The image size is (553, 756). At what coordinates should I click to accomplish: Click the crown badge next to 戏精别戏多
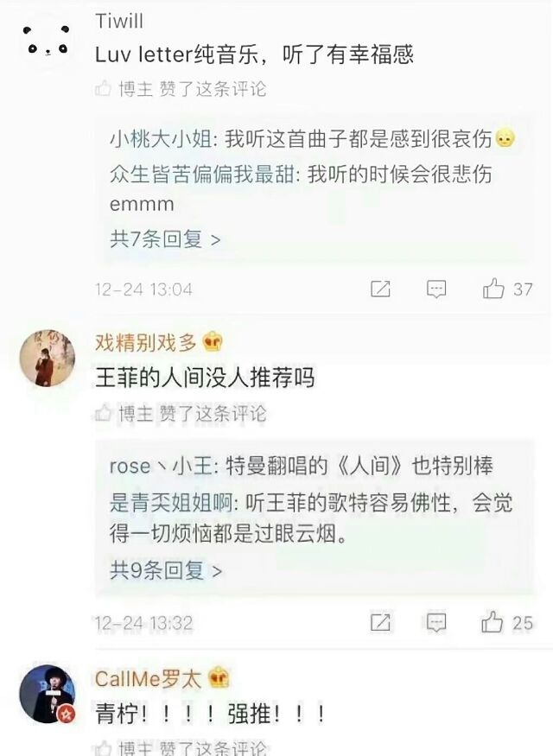click(213, 342)
